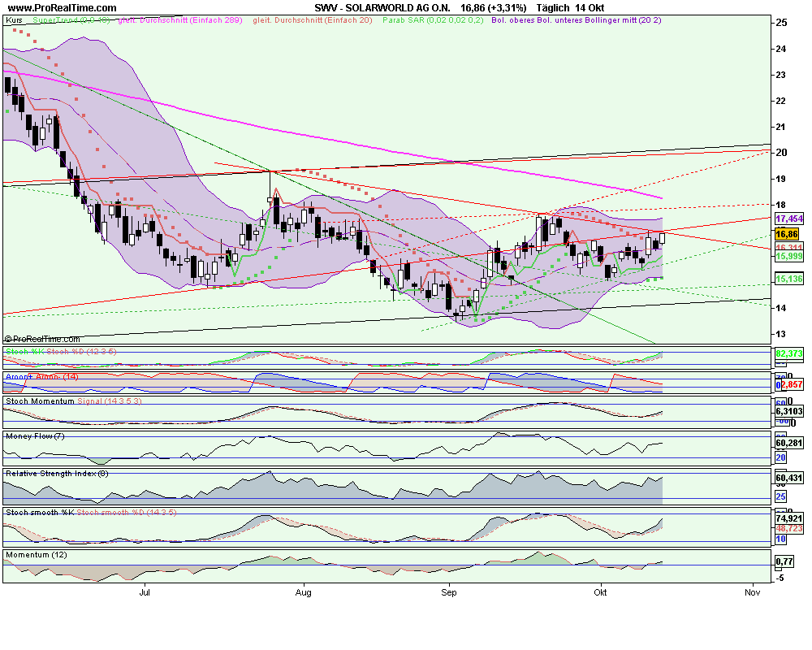Click the SuperTrend indicator label
Screen dimensions: 812x650
(71, 20)
